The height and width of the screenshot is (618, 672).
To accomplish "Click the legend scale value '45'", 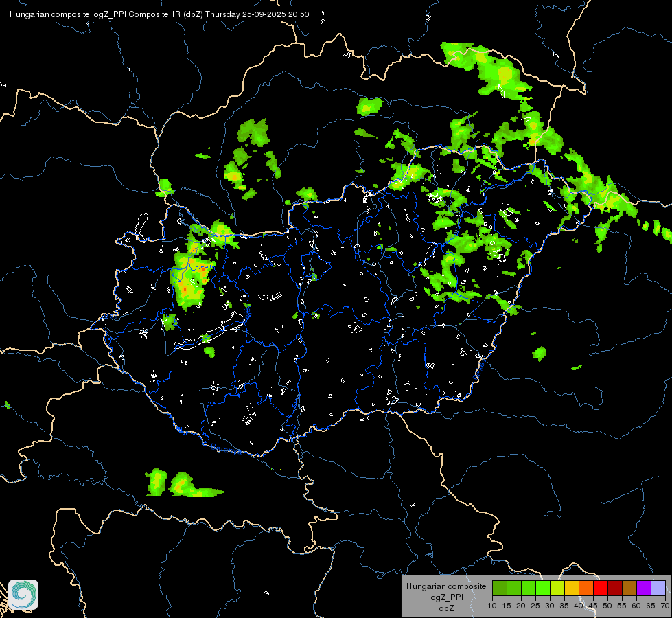I will click(x=592, y=606).
